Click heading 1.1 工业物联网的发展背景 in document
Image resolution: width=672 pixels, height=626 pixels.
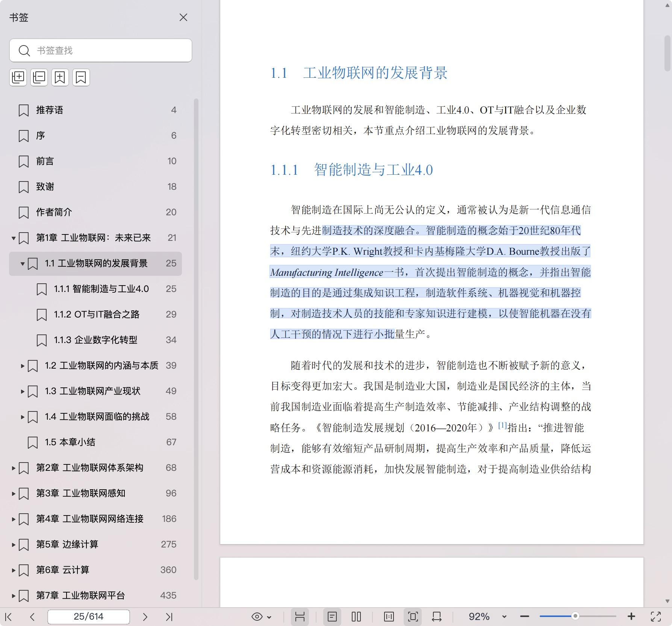359,73
